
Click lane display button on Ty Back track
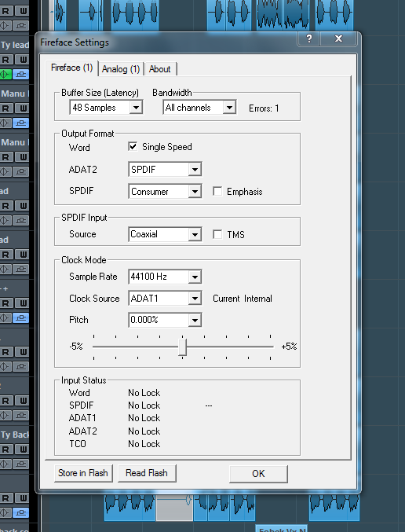(21, 464)
